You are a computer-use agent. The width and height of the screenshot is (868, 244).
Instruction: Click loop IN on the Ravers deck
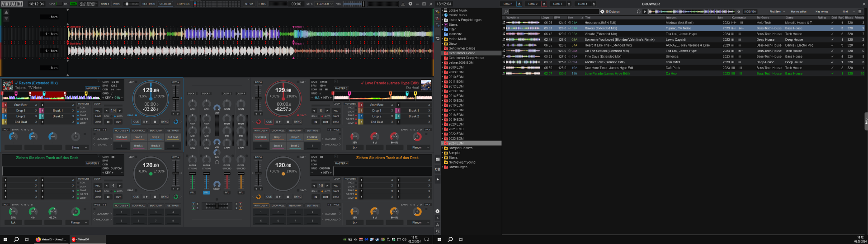pos(108,122)
